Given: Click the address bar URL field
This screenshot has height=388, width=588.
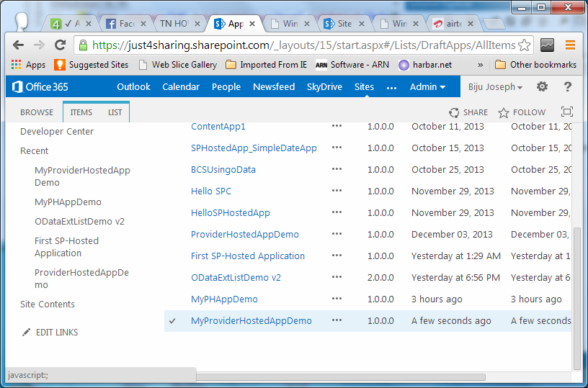Looking at the screenshot, I should point(303,45).
